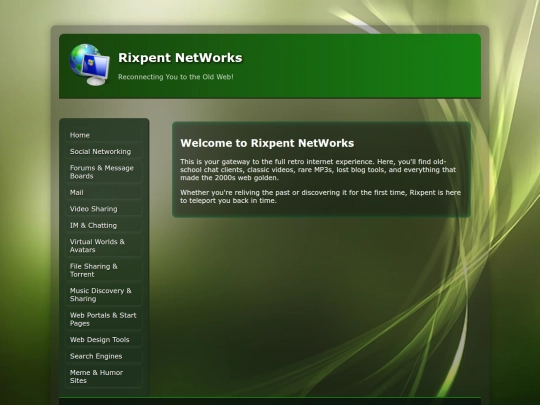Open Virtual Worlds & Avatars section
The height and width of the screenshot is (405, 540).
pos(104,246)
